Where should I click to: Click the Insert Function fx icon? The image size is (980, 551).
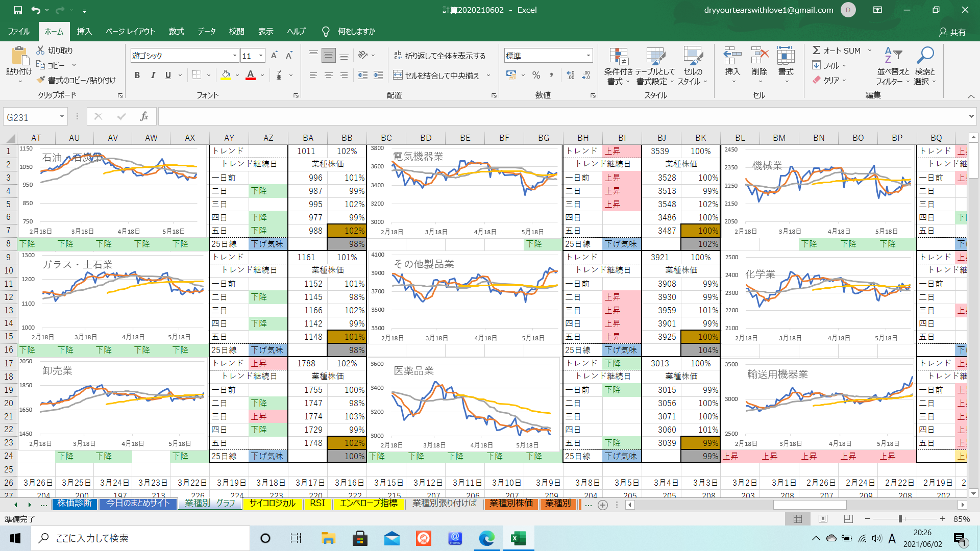pyautogui.click(x=144, y=117)
